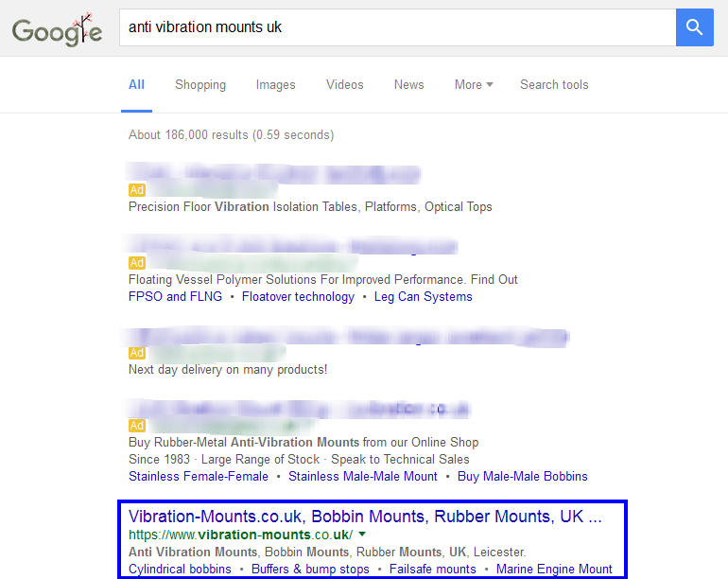This screenshot has height=579, width=728.
Task: Click the Ad badge above Floating Vessel text
Action: point(137,263)
